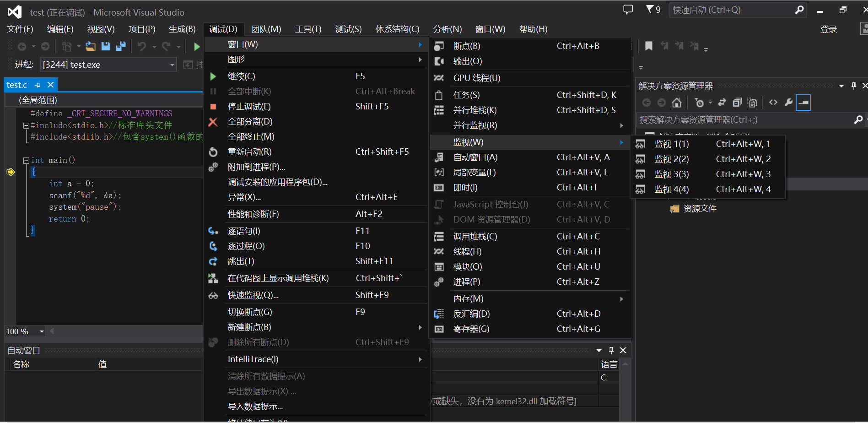Click the Solution Explorer search field
868x423 pixels.
point(744,119)
